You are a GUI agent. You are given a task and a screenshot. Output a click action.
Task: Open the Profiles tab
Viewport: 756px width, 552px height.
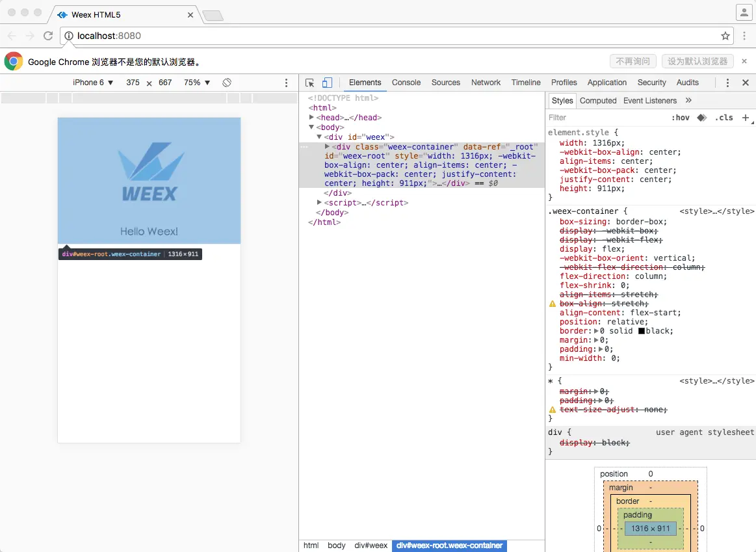(x=564, y=83)
